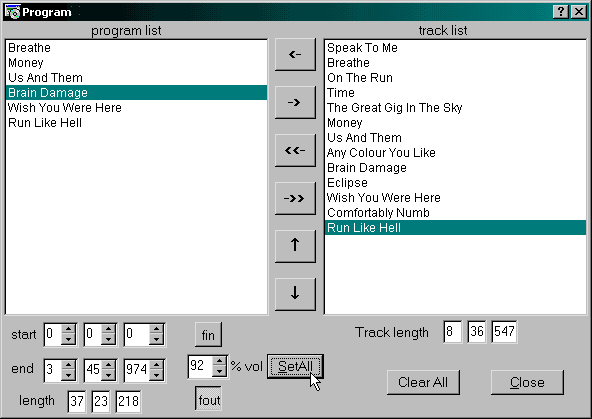This screenshot has width=592, height=419.
Task: Toggle the fin fade-in button
Action: point(208,334)
